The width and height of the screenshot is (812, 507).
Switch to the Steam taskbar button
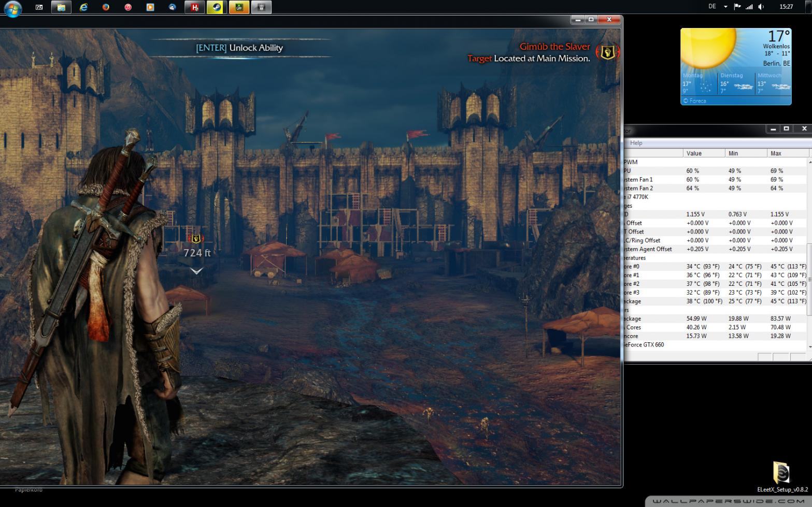(217, 7)
